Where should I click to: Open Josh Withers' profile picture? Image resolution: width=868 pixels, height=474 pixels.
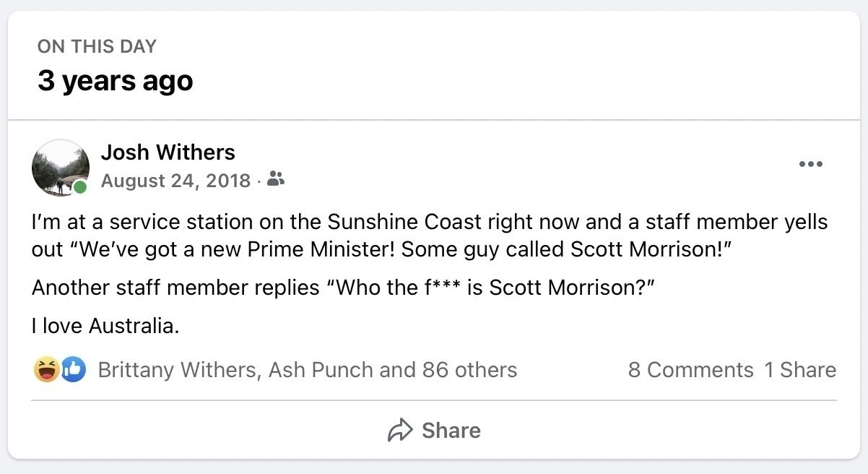(59, 168)
